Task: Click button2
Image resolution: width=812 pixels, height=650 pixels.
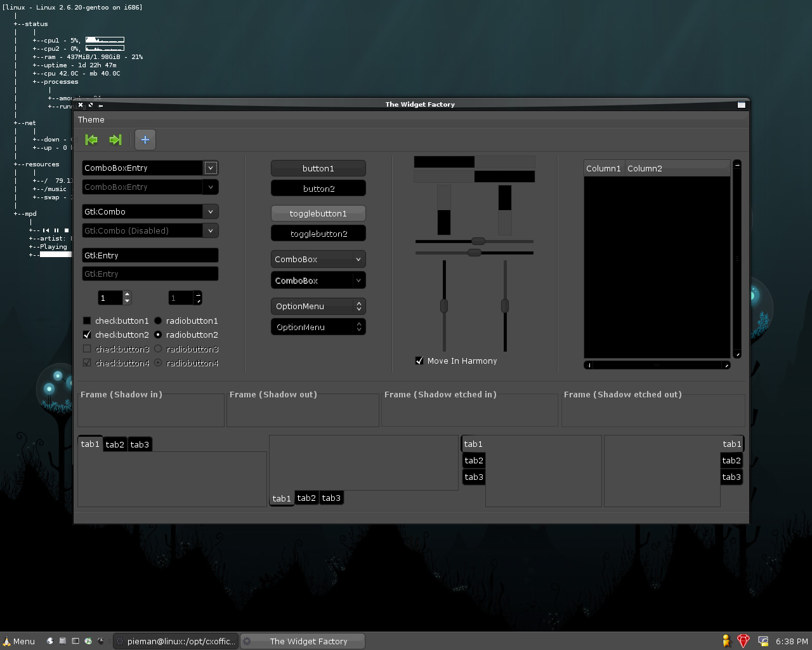Action: pyautogui.click(x=318, y=189)
